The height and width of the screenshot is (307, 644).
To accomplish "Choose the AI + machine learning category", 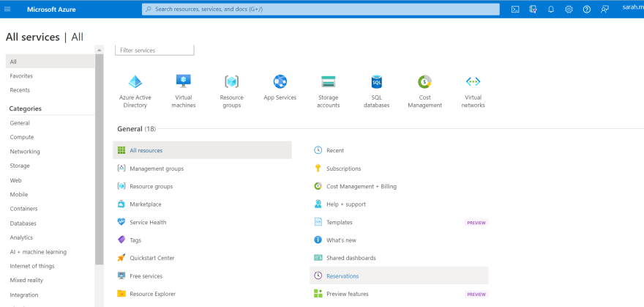I will [x=38, y=252].
